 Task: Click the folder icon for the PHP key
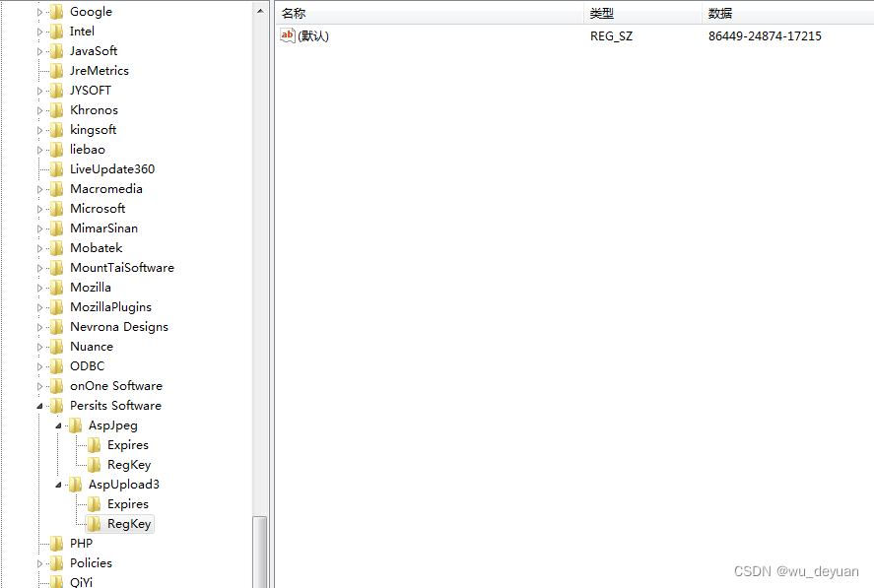[58, 543]
